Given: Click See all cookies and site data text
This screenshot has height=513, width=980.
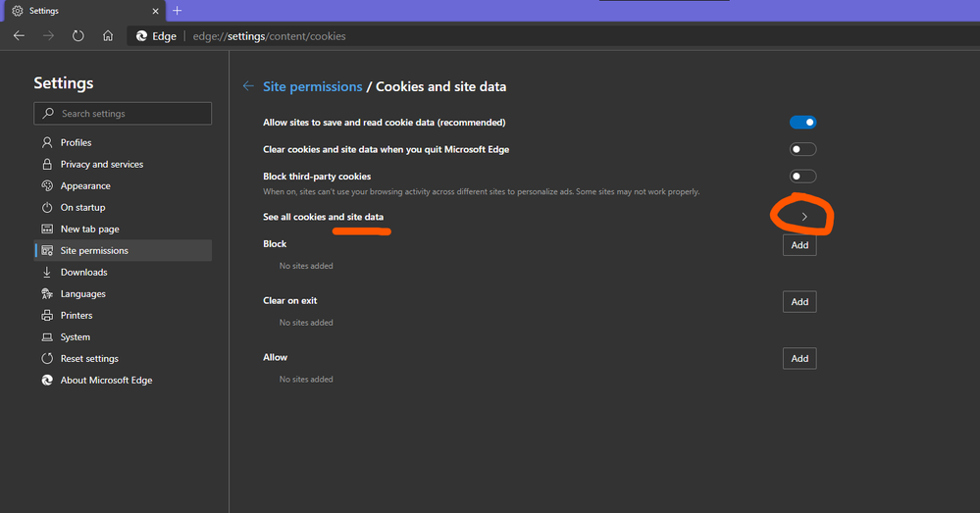Looking at the screenshot, I should click(323, 217).
